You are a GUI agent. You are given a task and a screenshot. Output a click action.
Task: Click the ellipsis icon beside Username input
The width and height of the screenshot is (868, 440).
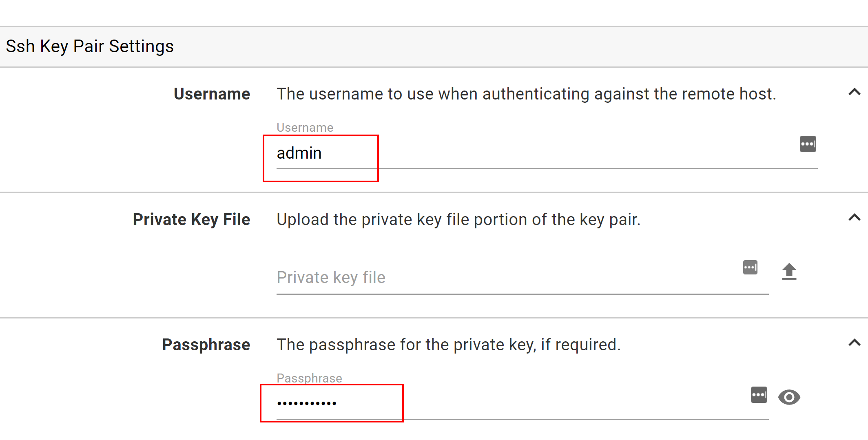[x=807, y=144]
